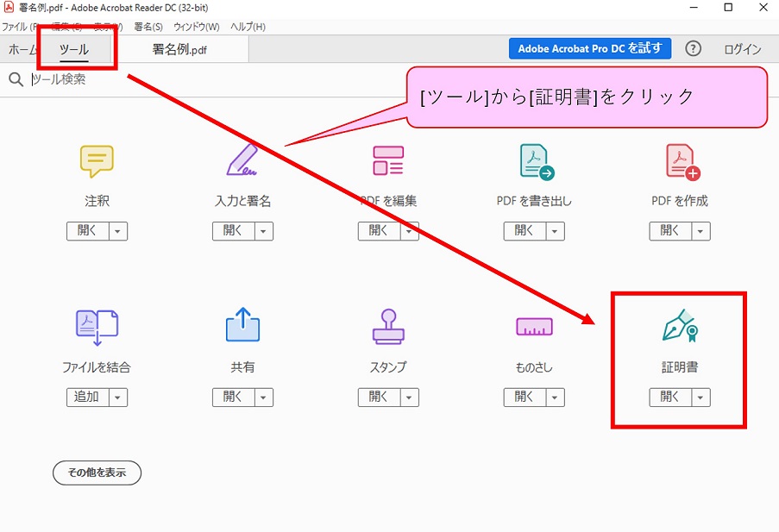
Task: Open the ウィンドウ(W) menu
Action: (196, 27)
